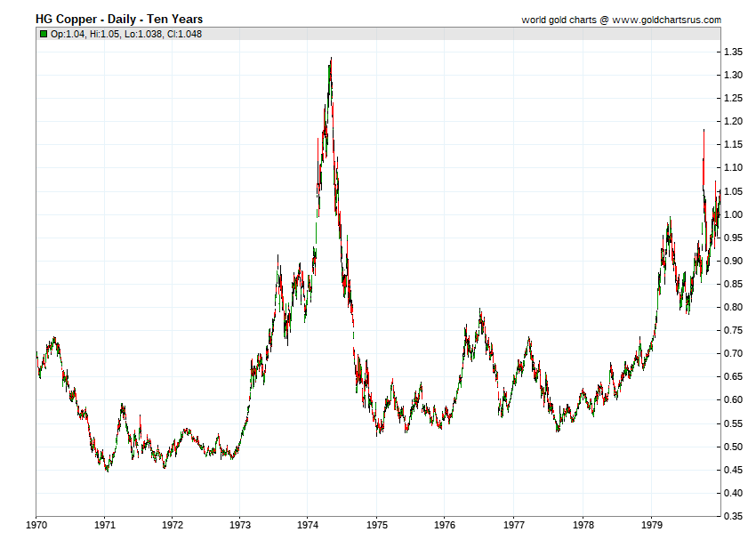The width and height of the screenshot is (756, 548).
Task: Click the 0.95 price axis label
Action: (x=734, y=238)
